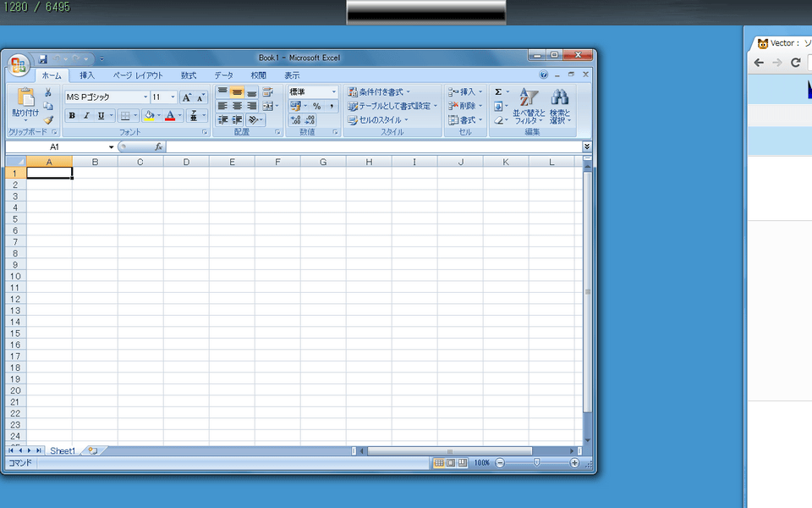This screenshot has height=508, width=812.
Task: Increase the cell indent
Action: 237,119
